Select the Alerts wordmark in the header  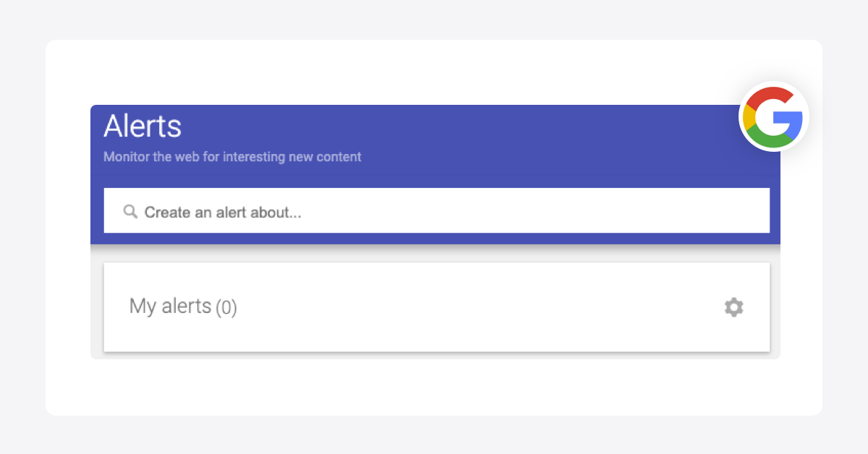pyautogui.click(x=142, y=127)
